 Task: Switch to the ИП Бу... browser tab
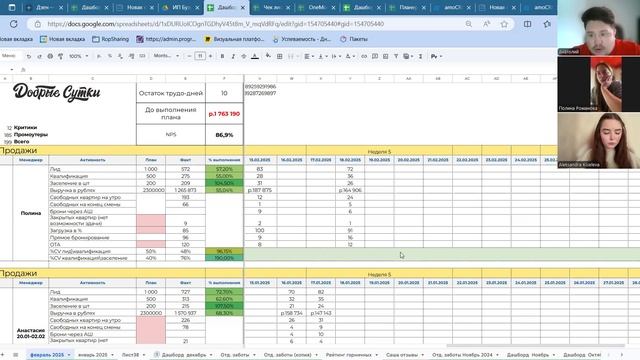[181, 7]
